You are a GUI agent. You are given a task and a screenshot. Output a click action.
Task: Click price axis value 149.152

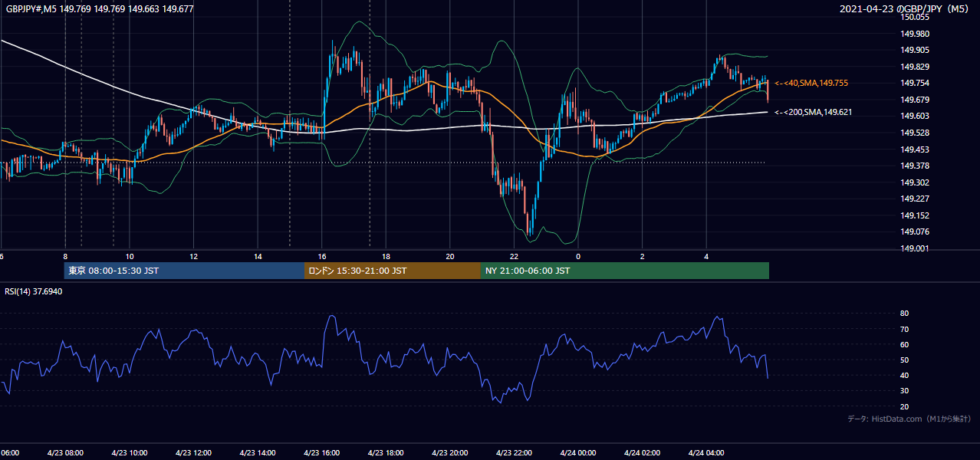[916, 215]
